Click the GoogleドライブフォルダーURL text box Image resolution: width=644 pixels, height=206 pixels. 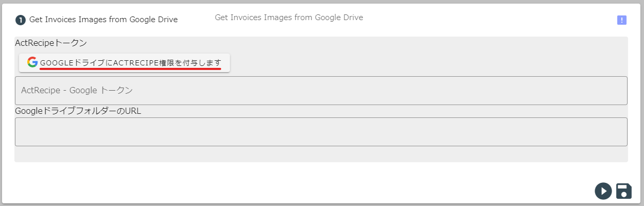click(x=321, y=132)
